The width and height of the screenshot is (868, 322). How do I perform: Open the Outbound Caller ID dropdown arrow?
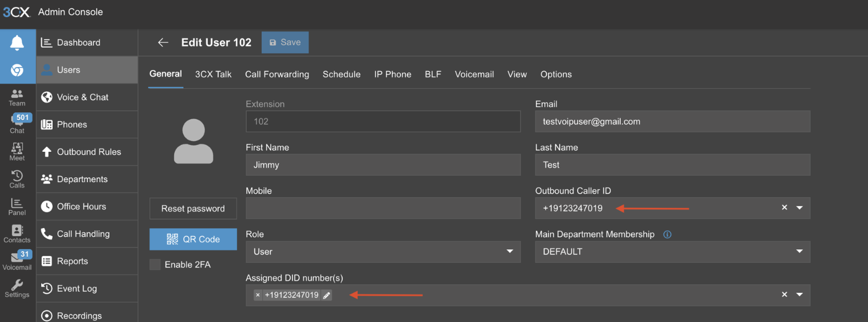[800, 208]
